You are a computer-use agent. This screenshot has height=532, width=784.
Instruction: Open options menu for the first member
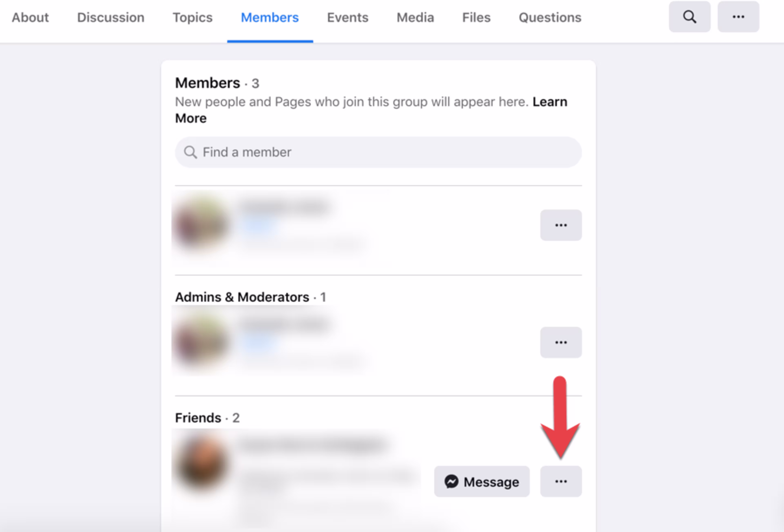(561, 225)
